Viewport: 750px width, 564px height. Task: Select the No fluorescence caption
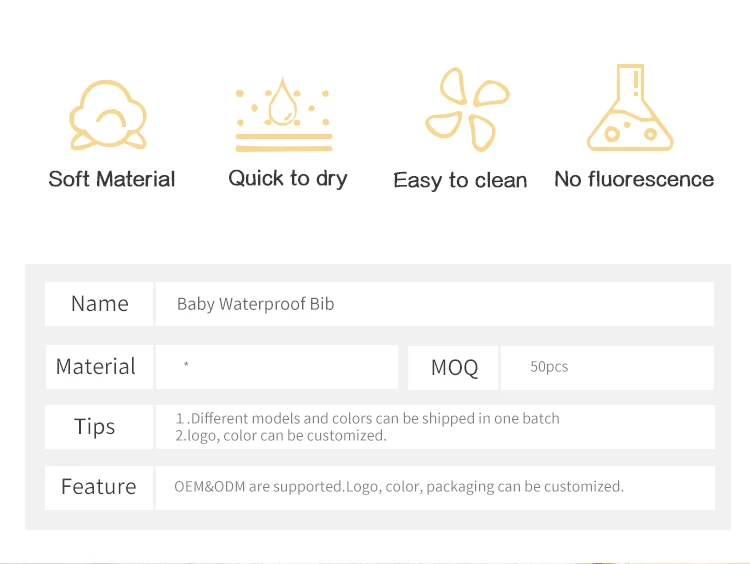coord(634,179)
